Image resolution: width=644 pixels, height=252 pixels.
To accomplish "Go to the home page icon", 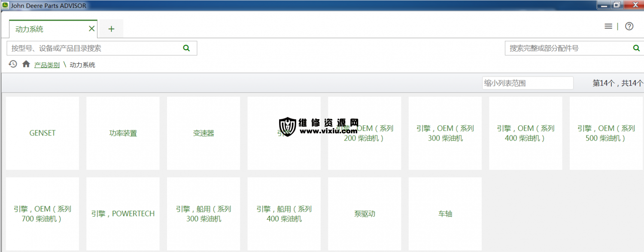I will coord(26,64).
